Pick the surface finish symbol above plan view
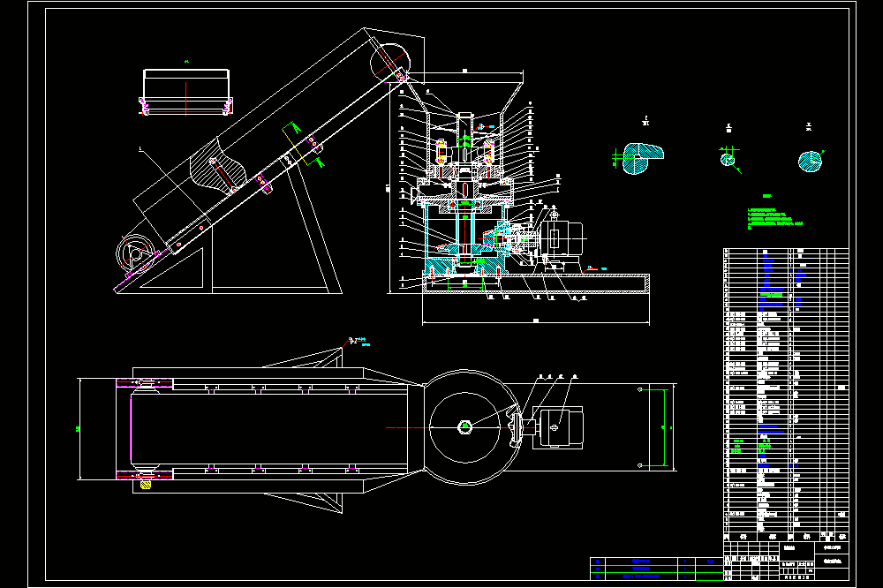Viewport: 883px width, 588px height. click(358, 342)
